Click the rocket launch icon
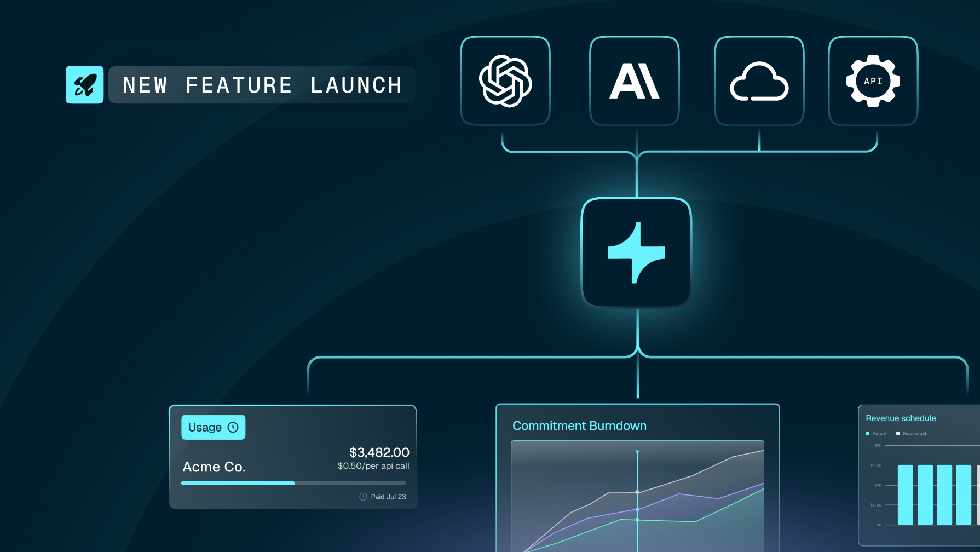This screenshot has height=552, width=980. pyautogui.click(x=84, y=85)
